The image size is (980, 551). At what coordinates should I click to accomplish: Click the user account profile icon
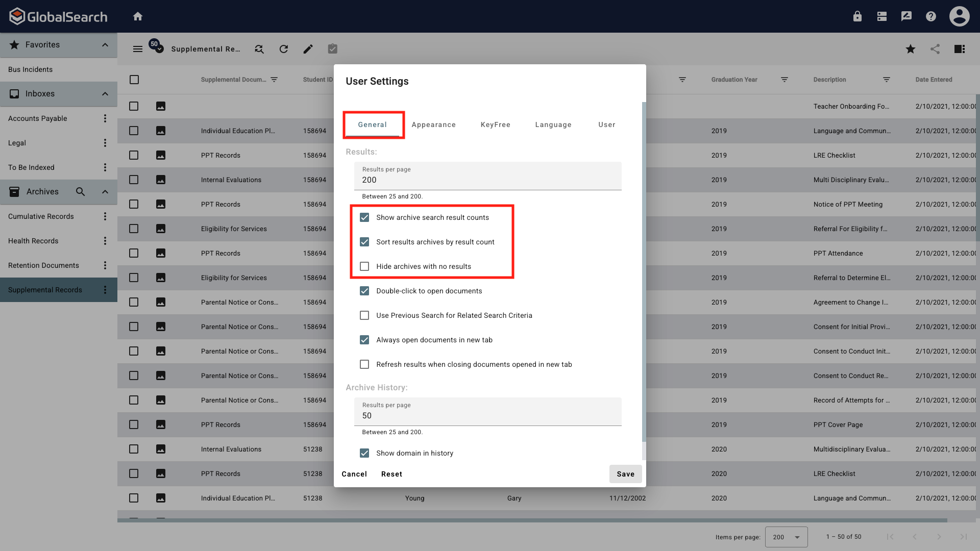[959, 16]
